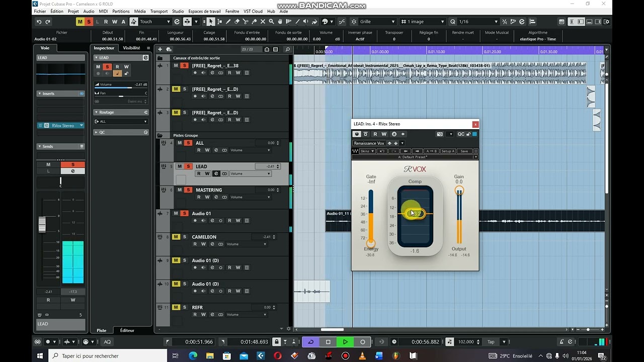The width and height of the screenshot is (644, 362).
Task: Collapse the Inserts section in the channel strip
Action: (40, 94)
